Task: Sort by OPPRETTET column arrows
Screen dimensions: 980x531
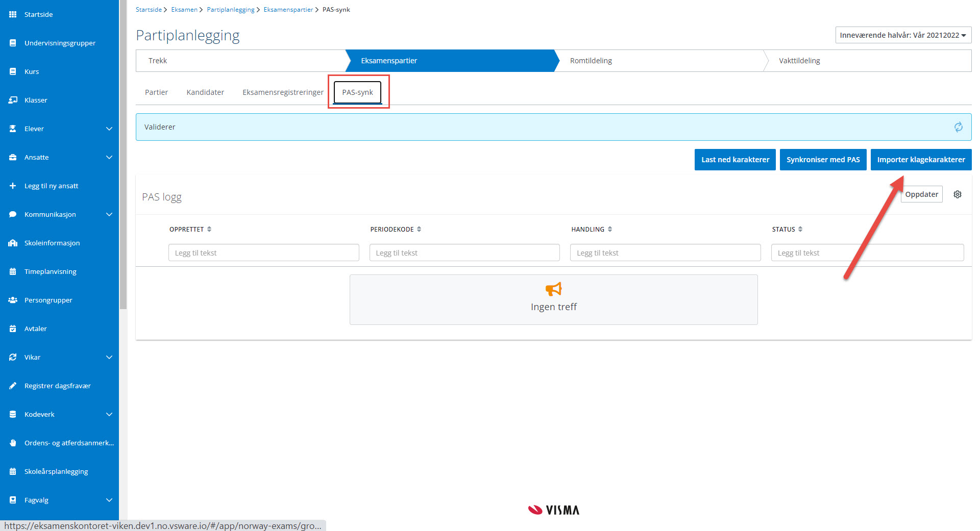Action: [209, 229]
